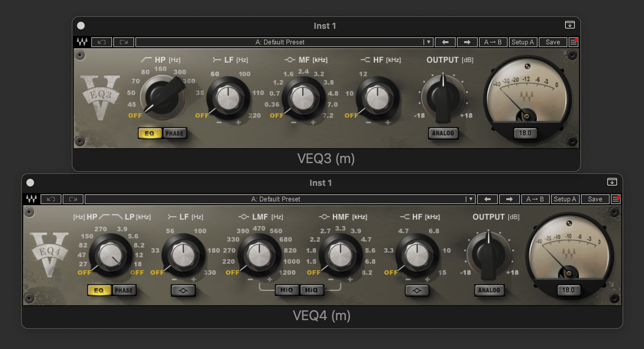Click the Undo icon in VEQ3 window

coord(102,42)
